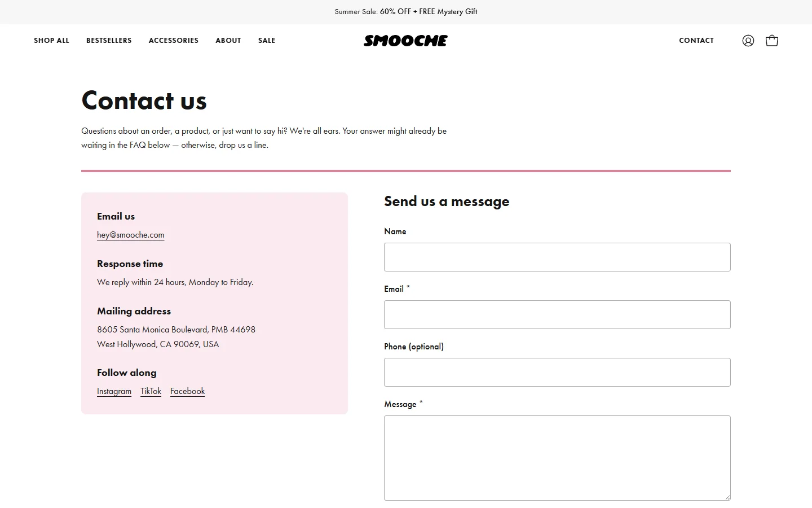Open the Instagram link

pyautogui.click(x=114, y=391)
